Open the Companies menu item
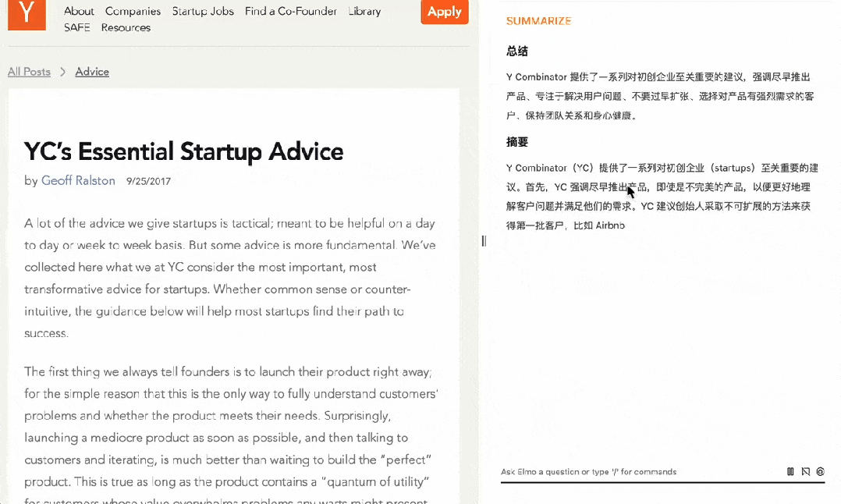 tap(133, 11)
